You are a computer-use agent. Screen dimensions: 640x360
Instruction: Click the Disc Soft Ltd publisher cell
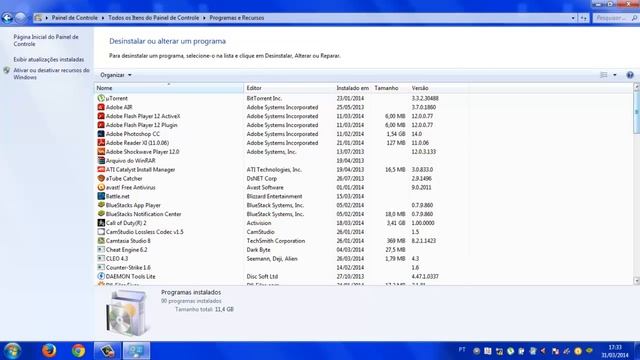(262, 276)
